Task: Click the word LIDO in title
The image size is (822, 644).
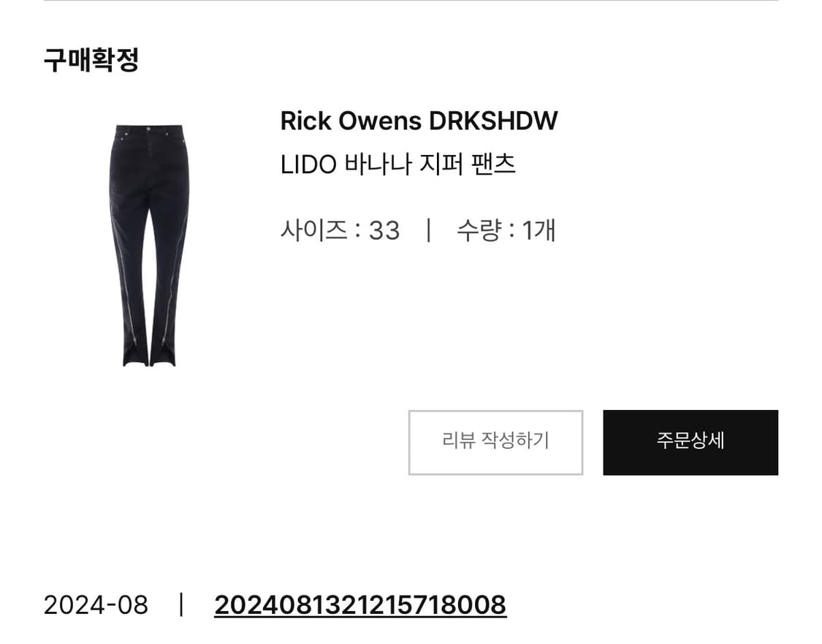Action: (x=308, y=164)
